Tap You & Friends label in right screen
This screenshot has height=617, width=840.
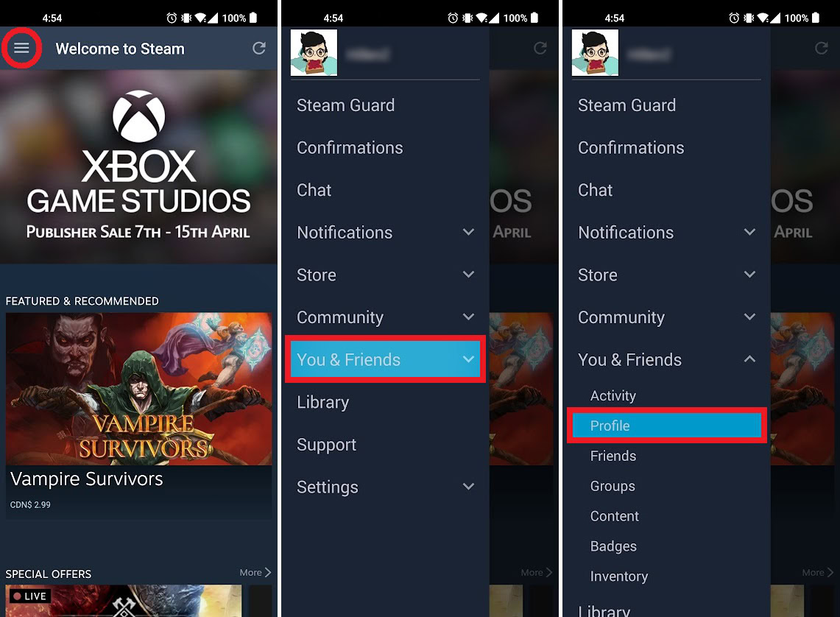629,359
